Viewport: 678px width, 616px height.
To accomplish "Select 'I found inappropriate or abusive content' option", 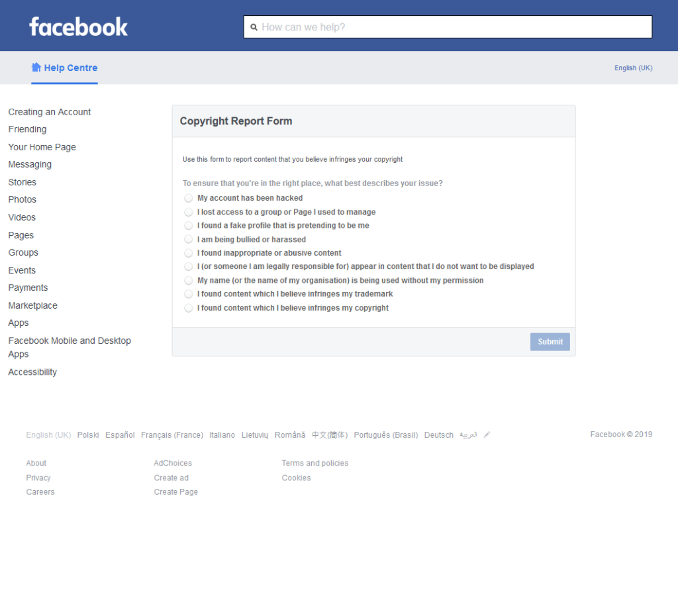I will pyautogui.click(x=189, y=252).
